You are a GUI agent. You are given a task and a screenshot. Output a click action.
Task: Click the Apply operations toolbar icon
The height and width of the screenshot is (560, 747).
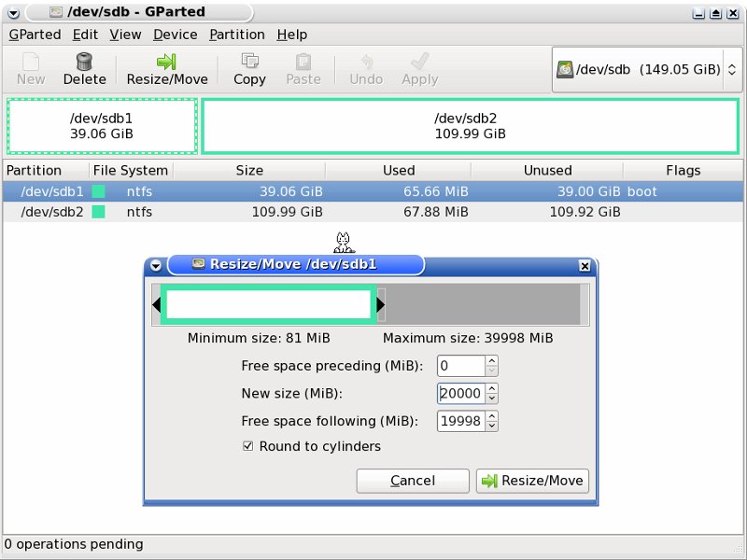point(419,63)
